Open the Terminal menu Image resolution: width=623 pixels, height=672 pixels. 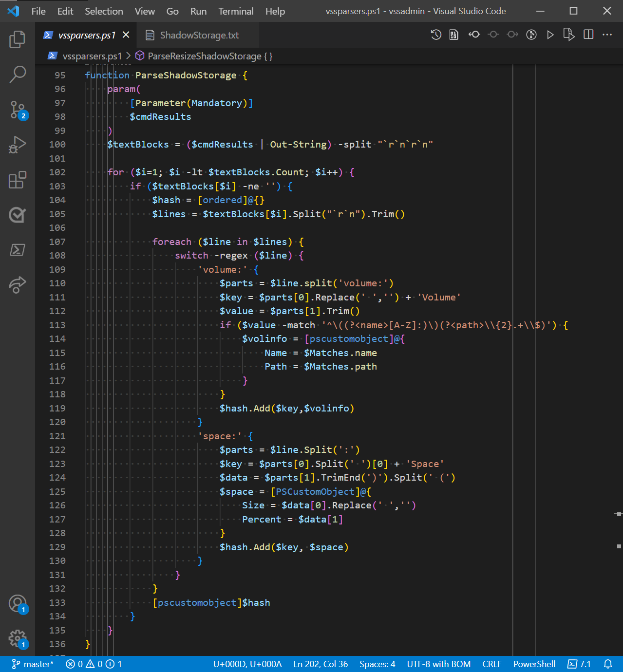tap(235, 11)
